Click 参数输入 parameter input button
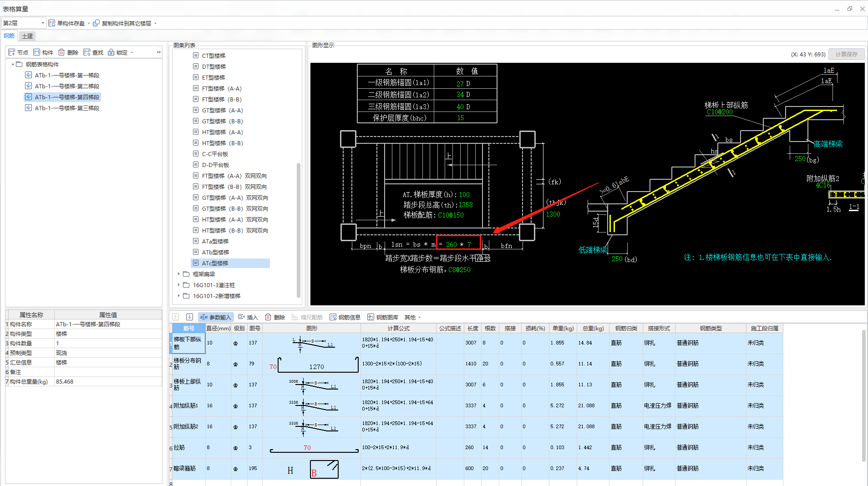 click(x=216, y=317)
